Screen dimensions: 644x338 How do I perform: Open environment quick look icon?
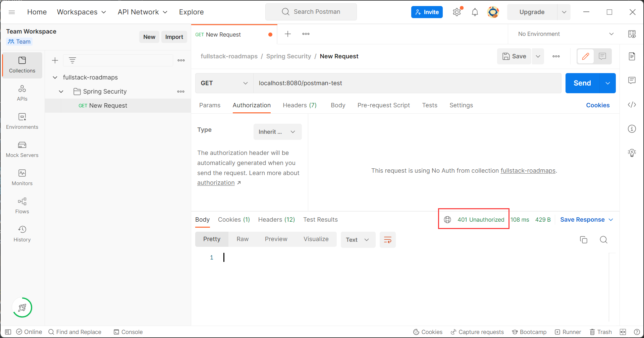(x=632, y=34)
